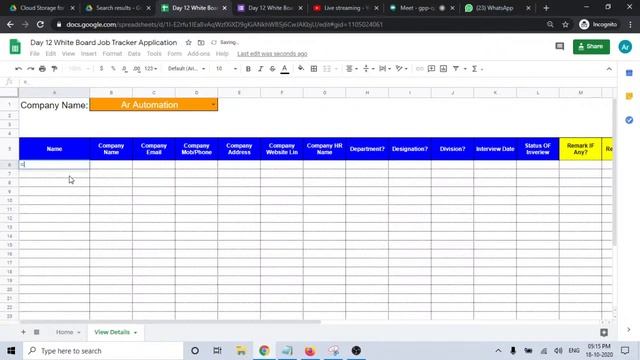
Task: Hide the menus with the collapse arrow
Action: (x=609, y=69)
